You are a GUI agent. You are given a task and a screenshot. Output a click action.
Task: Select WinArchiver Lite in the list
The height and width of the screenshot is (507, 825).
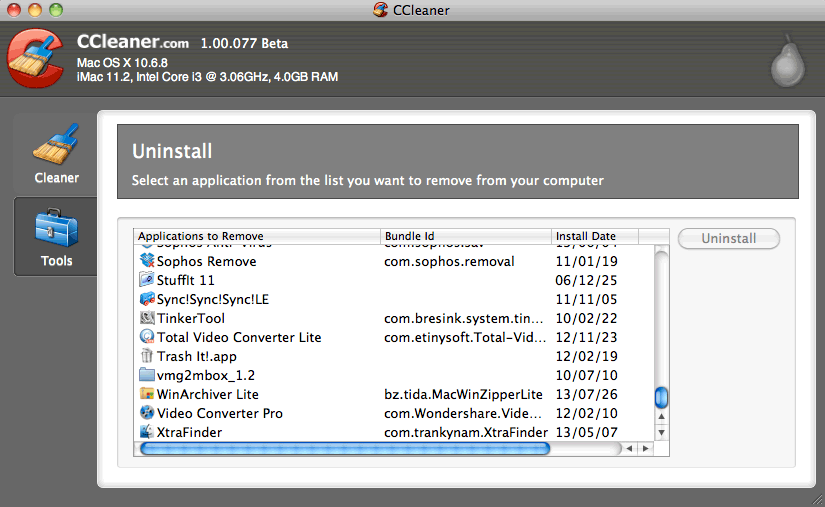207,394
